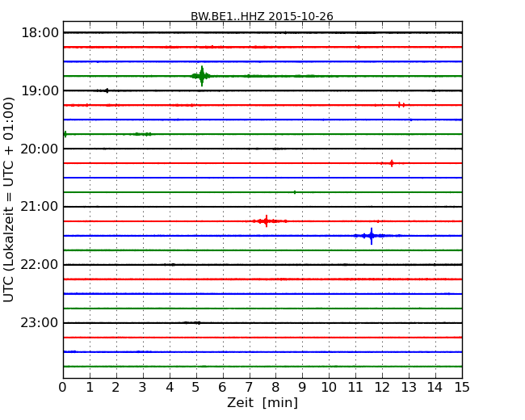Image resolution: width=525 pixels, height=420 pixels.
Task: Click the 18:00 time label
Action: click(x=40, y=33)
